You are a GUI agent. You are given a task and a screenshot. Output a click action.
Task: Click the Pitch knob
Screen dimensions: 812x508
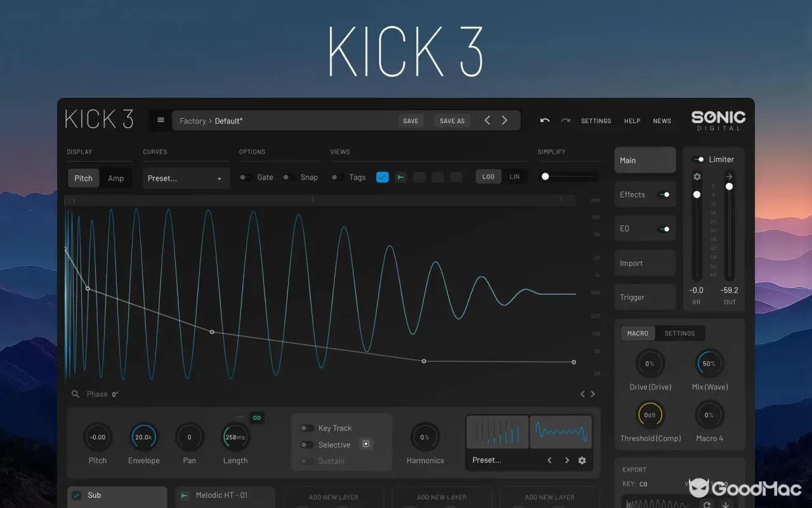[98, 437]
